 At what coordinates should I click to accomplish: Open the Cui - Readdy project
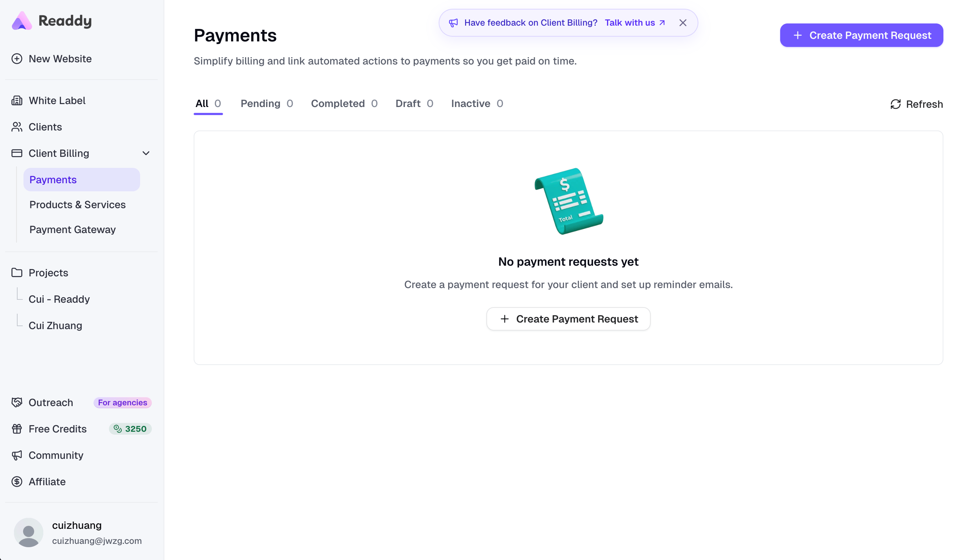coord(59,299)
